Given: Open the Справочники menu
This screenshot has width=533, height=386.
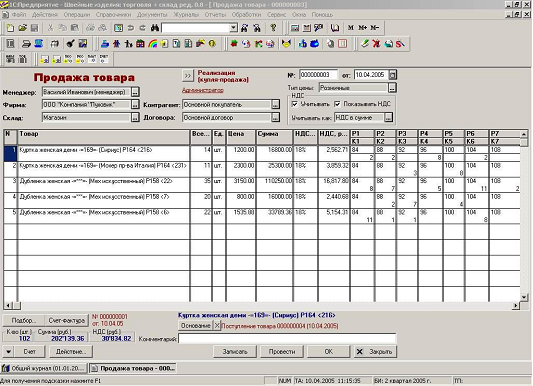Looking at the screenshot, I should 113,15.
